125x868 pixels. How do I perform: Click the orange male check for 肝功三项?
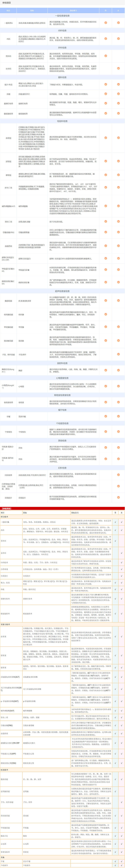[106, 188]
